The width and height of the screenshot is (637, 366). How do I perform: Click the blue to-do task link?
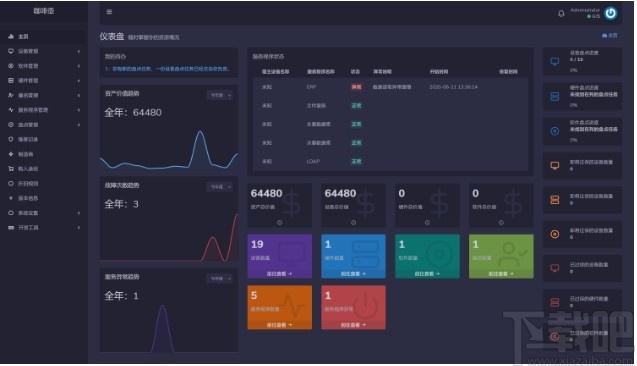coord(167,69)
